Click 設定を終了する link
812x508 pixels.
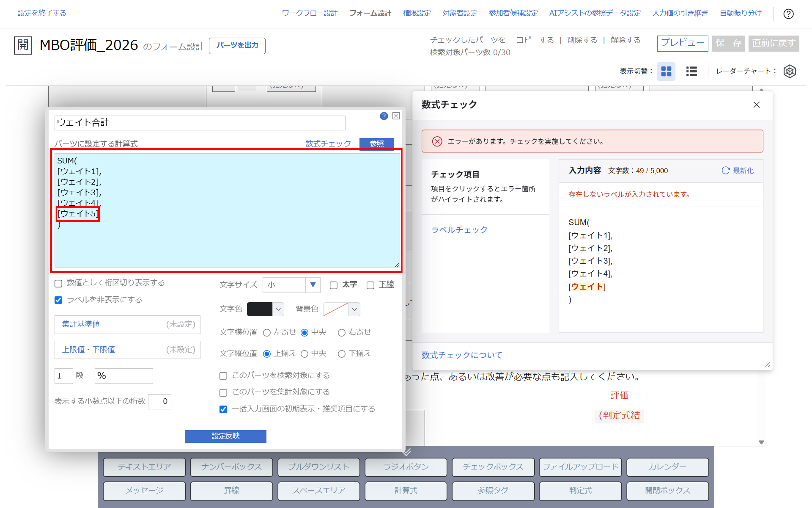[42, 13]
